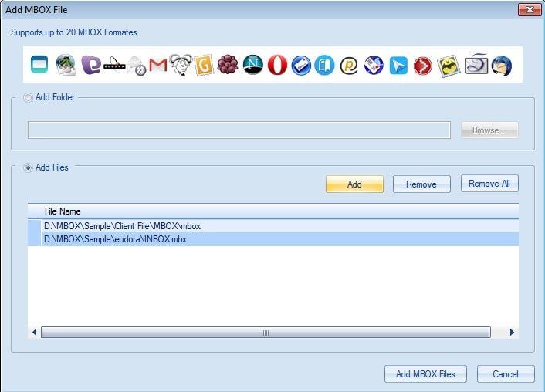
Task: Click the Cancel button
Action: pyautogui.click(x=506, y=374)
